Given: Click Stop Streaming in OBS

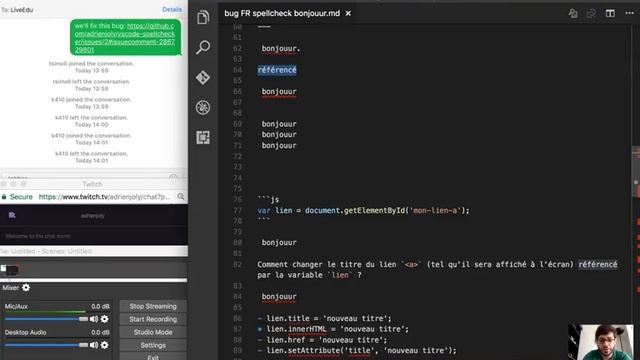Looking at the screenshot, I should (x=153, y=306).
